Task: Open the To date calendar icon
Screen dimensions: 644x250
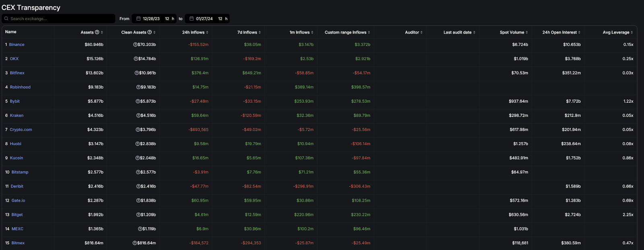Action: pyautogui.click(x=192, y=18)
